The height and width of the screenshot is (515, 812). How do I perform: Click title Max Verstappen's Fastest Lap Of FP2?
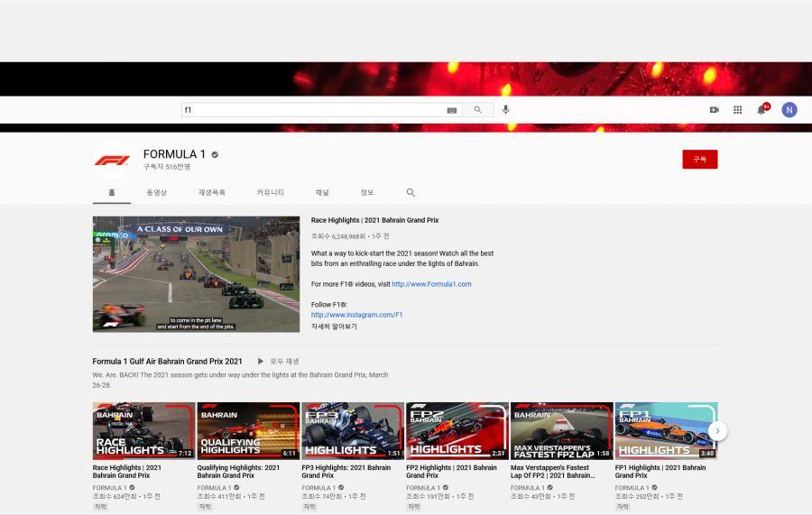point(552,472)
